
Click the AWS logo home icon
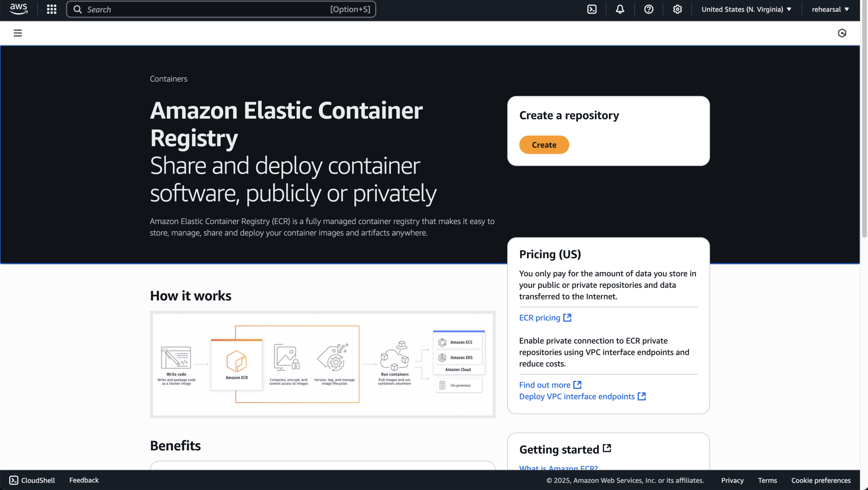point(19,9)
